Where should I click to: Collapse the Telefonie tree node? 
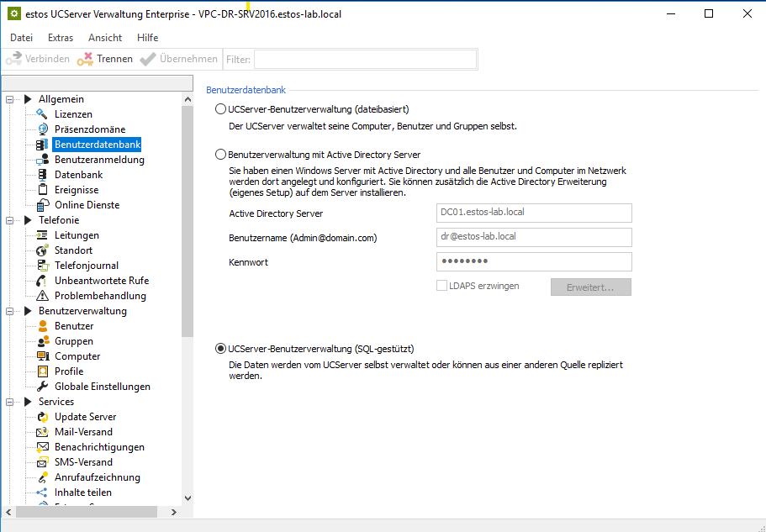[x=10, y=220]
